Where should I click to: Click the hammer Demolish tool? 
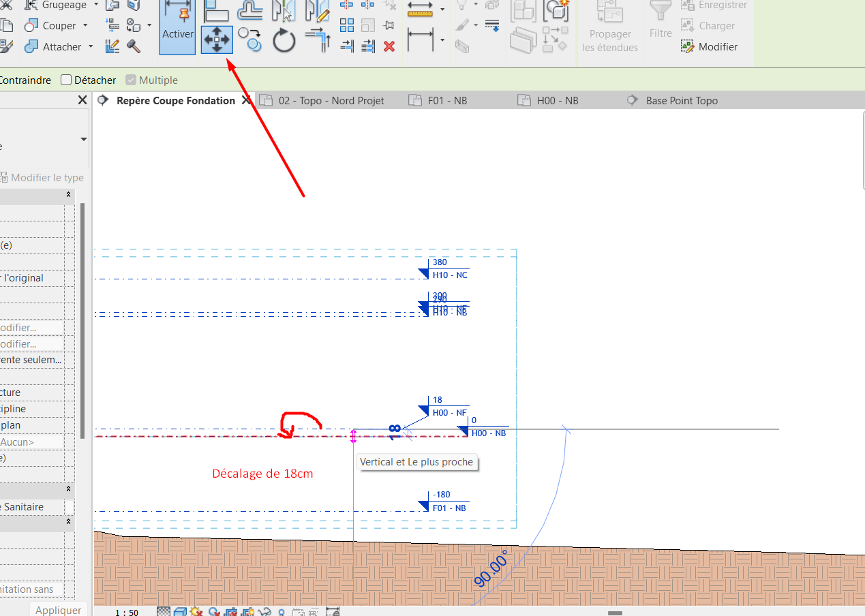click(134, 46)
